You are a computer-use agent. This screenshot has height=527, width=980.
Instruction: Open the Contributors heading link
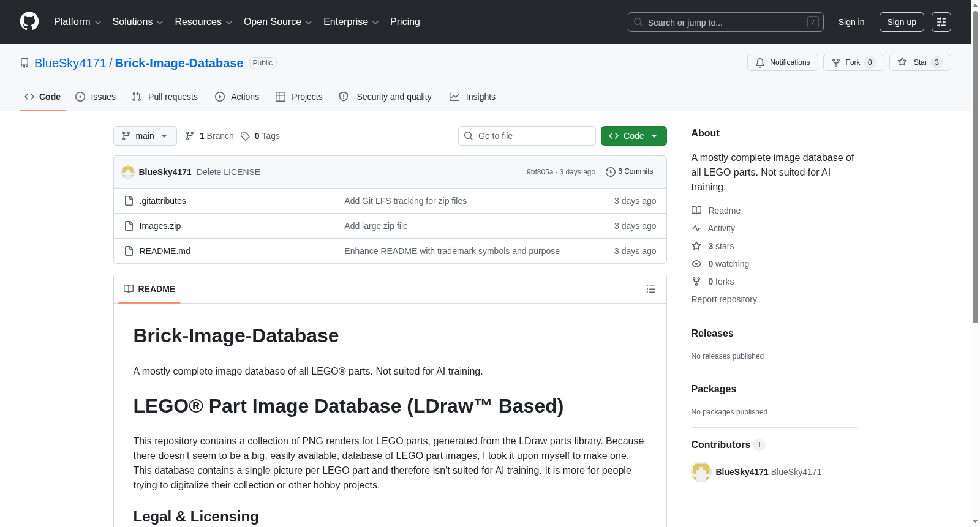coord(728,445)
